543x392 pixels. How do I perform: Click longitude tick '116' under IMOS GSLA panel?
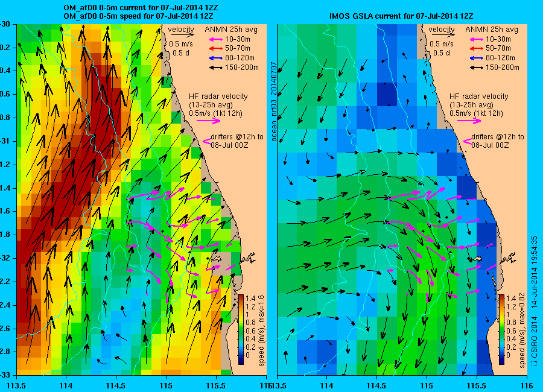click(527, 386)
